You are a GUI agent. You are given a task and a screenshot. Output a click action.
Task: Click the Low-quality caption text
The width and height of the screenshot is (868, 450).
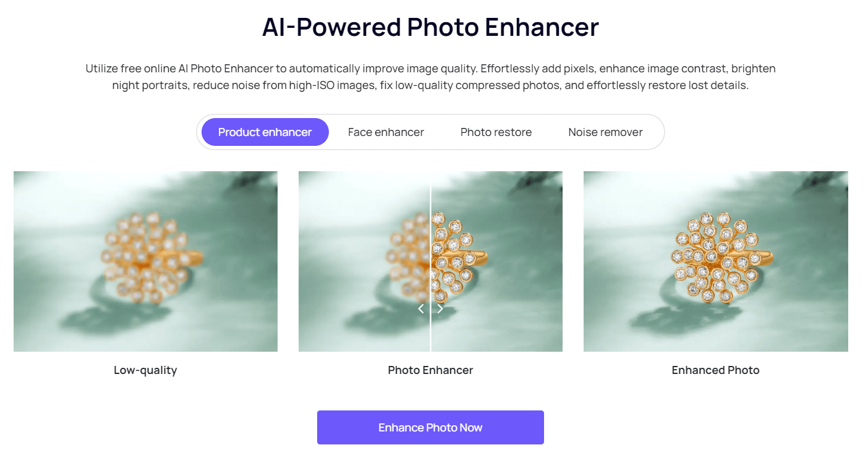145,370
